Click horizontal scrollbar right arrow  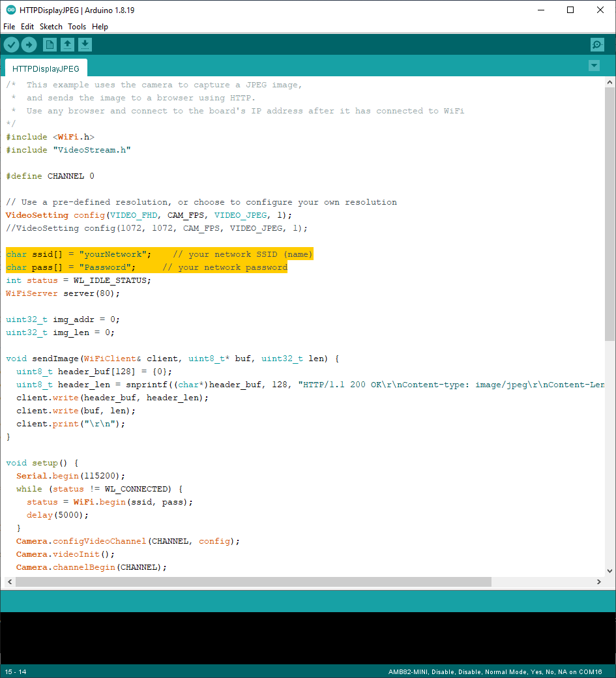click(x=598, y=582)
